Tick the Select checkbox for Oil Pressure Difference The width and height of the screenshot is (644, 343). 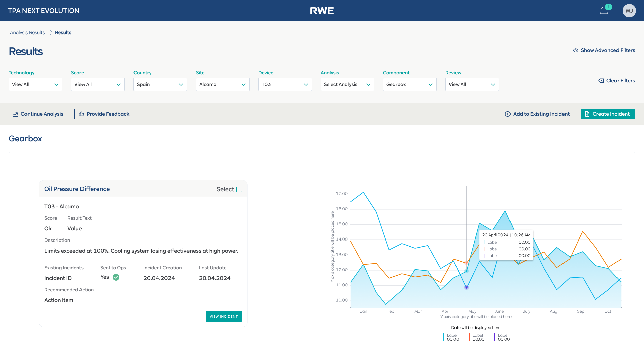click(239, 189)
